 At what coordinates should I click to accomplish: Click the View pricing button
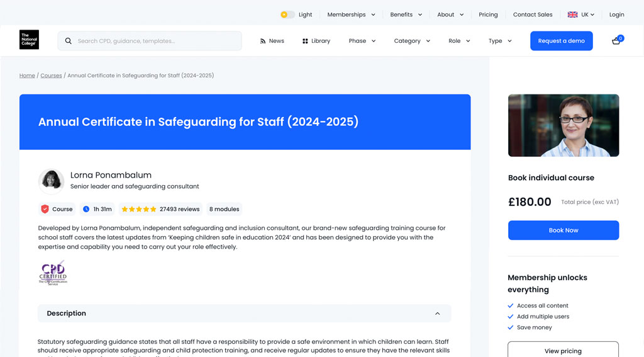point(563,351)
